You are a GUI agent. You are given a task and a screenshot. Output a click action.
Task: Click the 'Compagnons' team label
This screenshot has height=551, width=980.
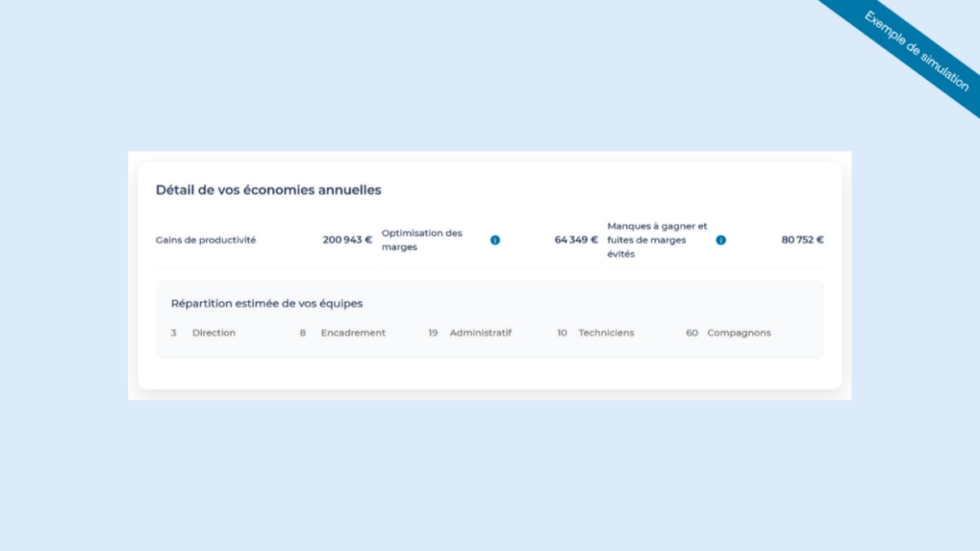(738, 333)
